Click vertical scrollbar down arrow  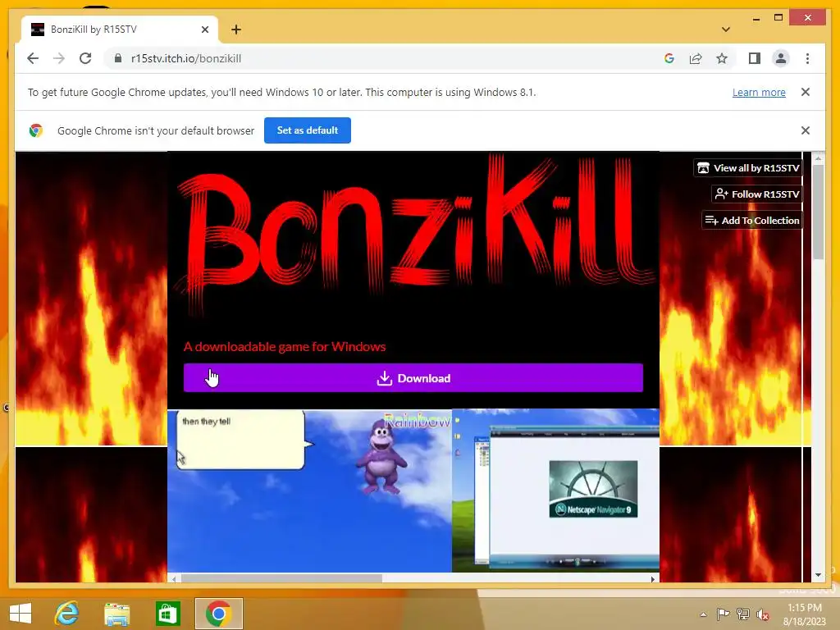click(x=818, y=575)
